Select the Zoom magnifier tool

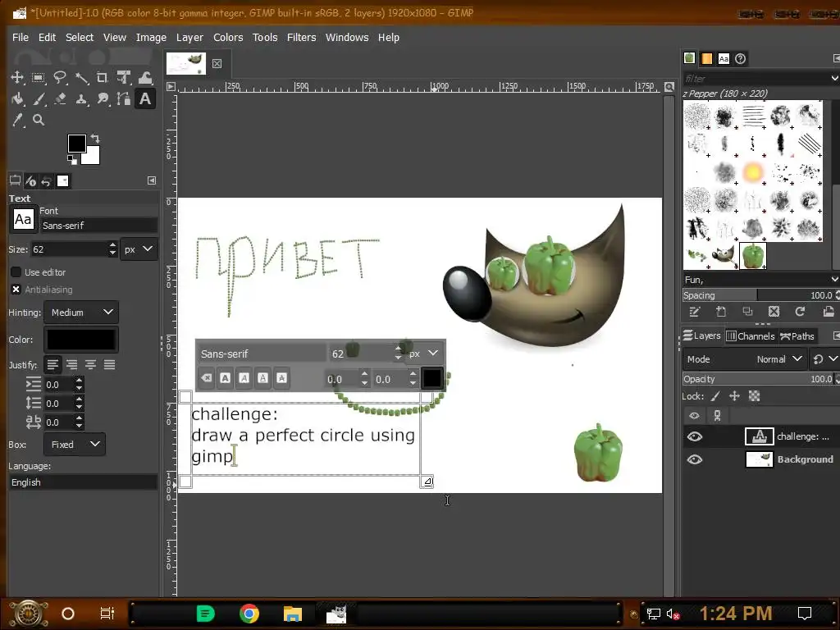coord(38,120)
